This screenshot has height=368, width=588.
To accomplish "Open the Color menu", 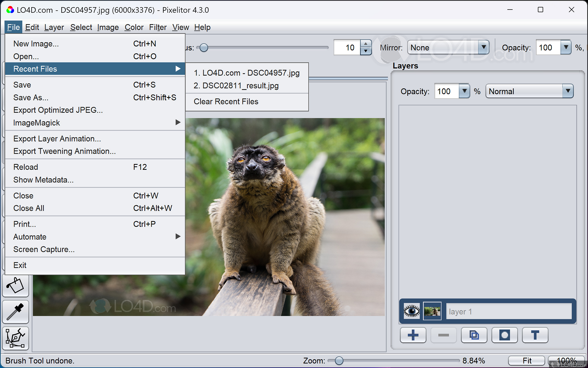I will point(134,27).
